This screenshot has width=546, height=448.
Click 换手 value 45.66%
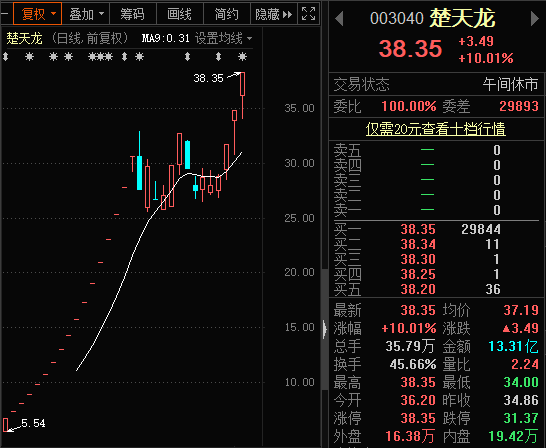click(413, 364)
